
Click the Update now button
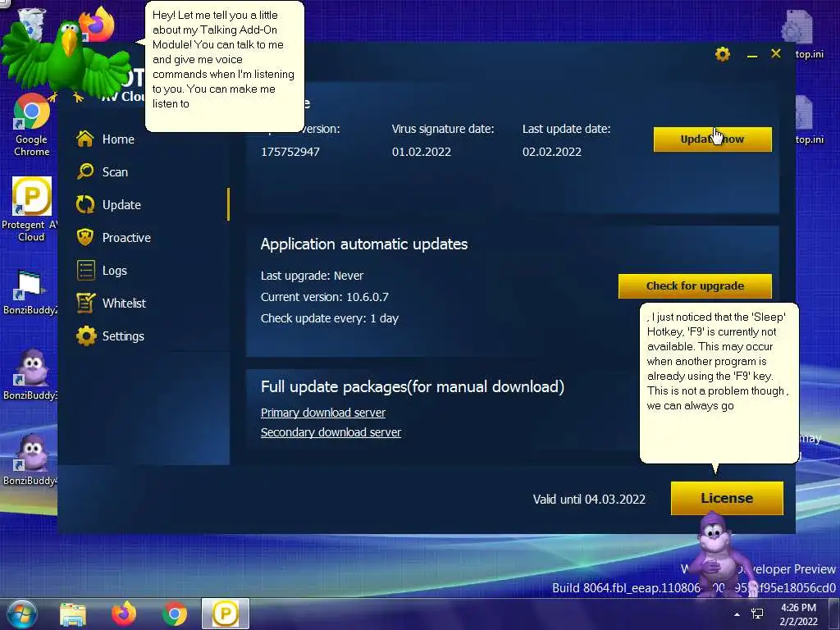tap(713, 139)
